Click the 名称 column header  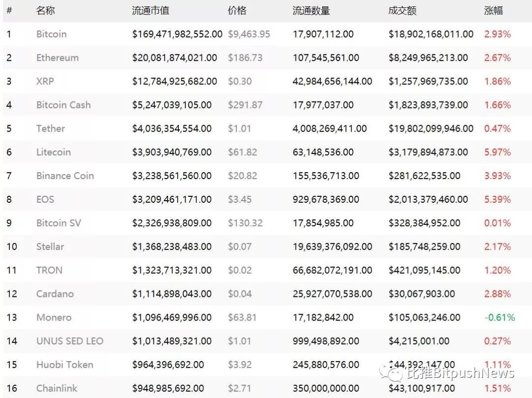(x=45, y=10)
